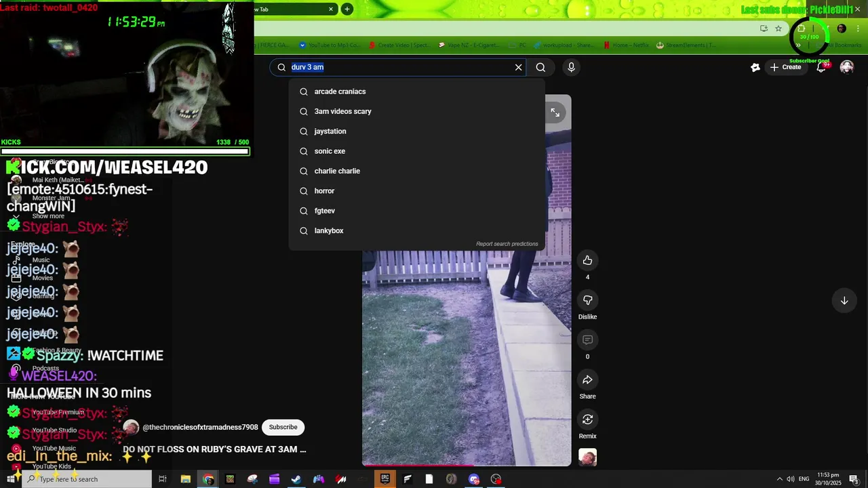Click the Short's title 'DO NOT FLOSS ON RUBY'S GRAVE'

214,449
